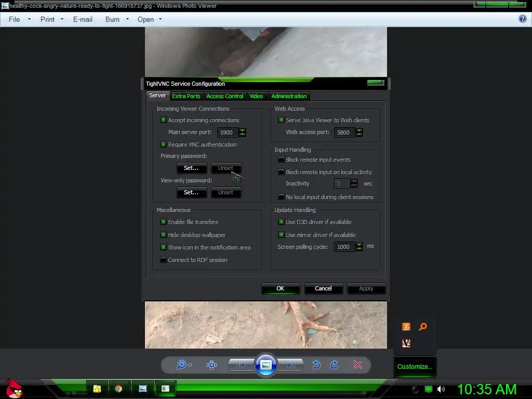Toggle Use mirror driver if available
This screenshot has width=532, height=399.
pyautogui.click(x=281, y=235)
